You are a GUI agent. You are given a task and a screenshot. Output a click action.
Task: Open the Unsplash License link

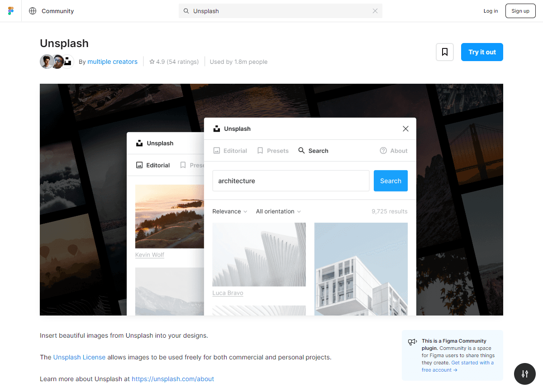[79, 357]
